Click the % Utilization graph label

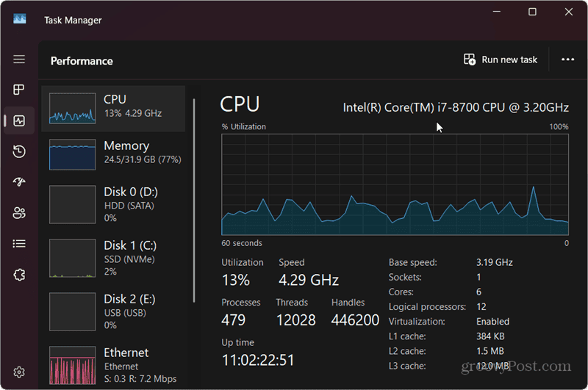244,126
